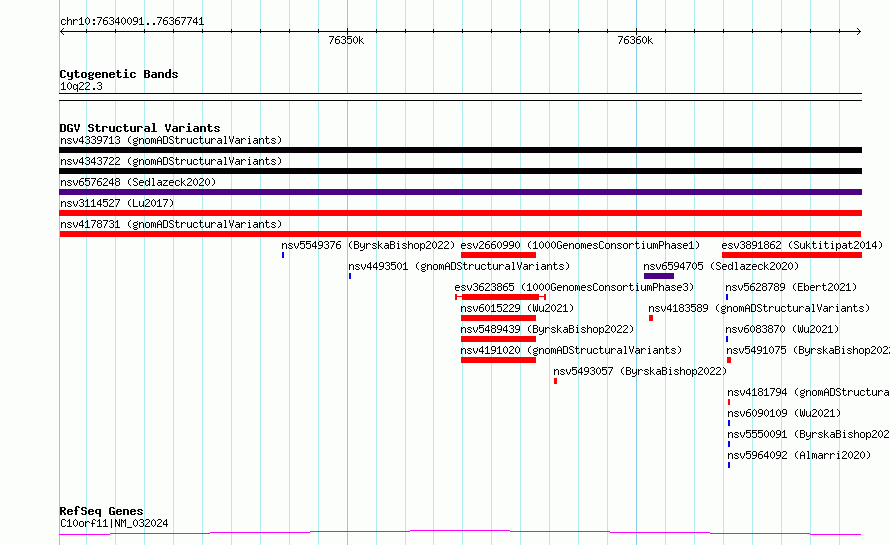Open the nsv4191020 gnomAD variant label
This screenshot has height=545, width=890.
tap(572, 350)
